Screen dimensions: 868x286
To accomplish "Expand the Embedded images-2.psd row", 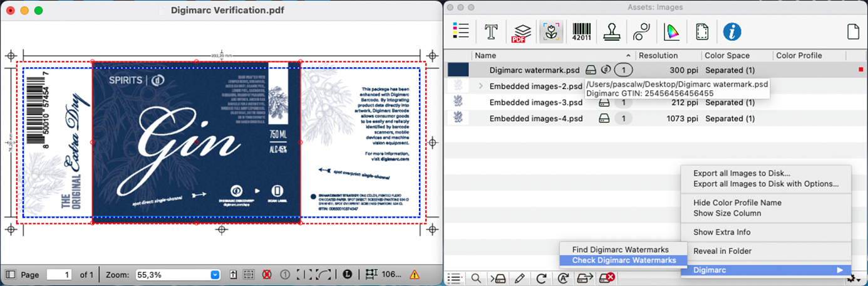I will click(481, 86).
